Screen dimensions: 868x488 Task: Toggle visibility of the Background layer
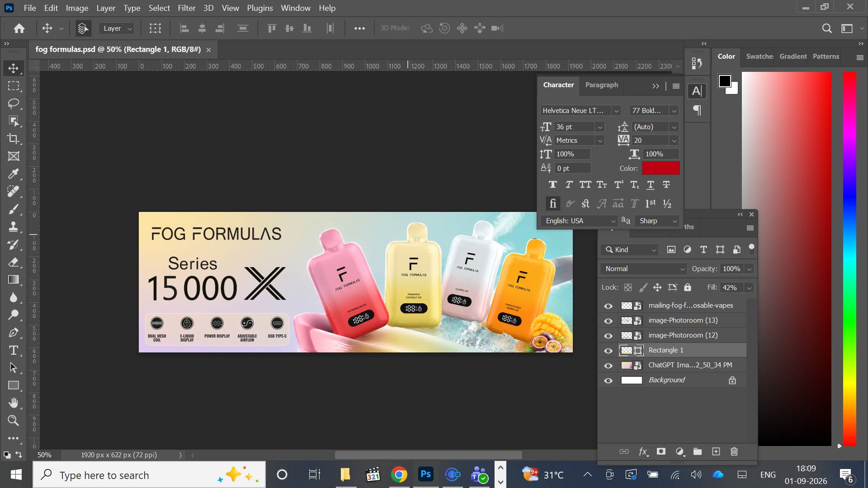[x=609, y=380]
